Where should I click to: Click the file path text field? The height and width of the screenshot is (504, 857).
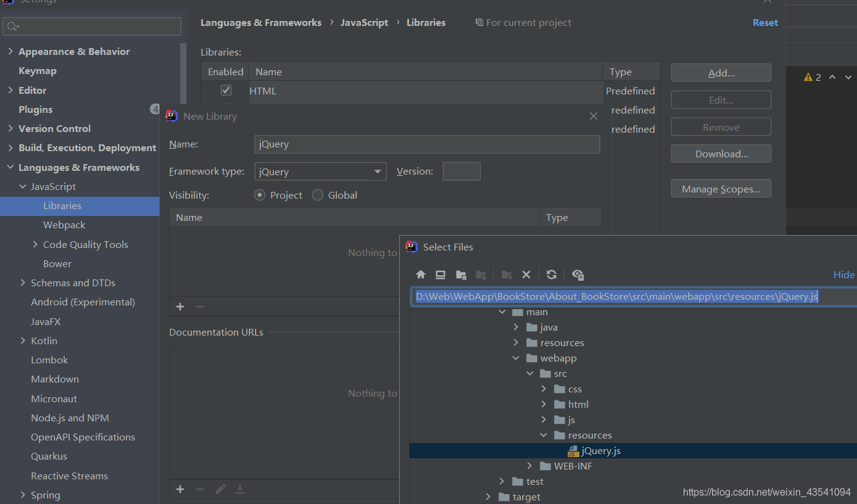634,297
